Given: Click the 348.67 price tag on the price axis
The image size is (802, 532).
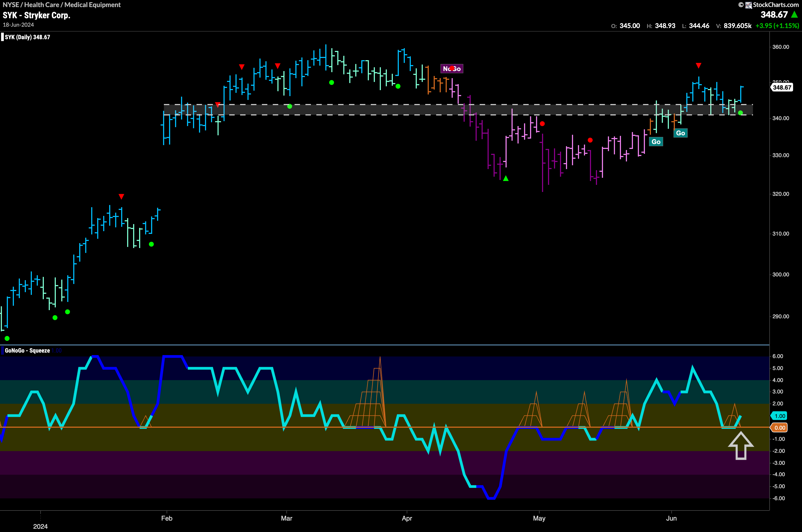Looking at the screenshot, I should (782, 88).
